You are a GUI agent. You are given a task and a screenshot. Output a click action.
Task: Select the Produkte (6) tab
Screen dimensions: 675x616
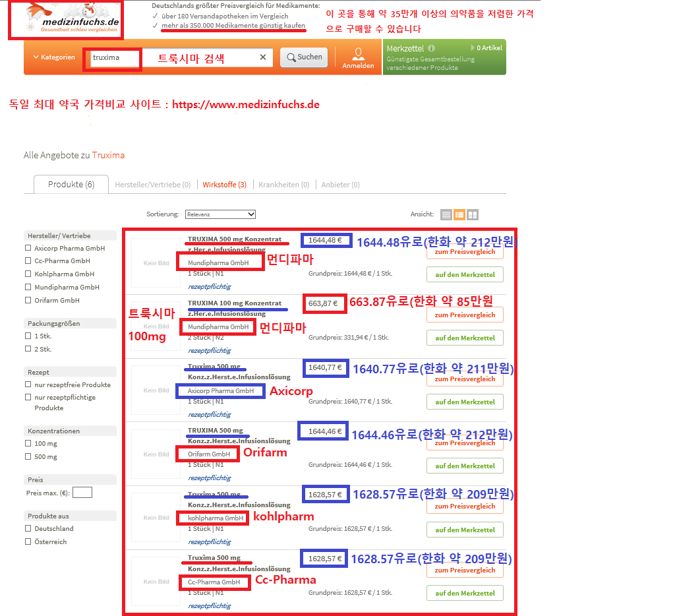click(71, 185)
